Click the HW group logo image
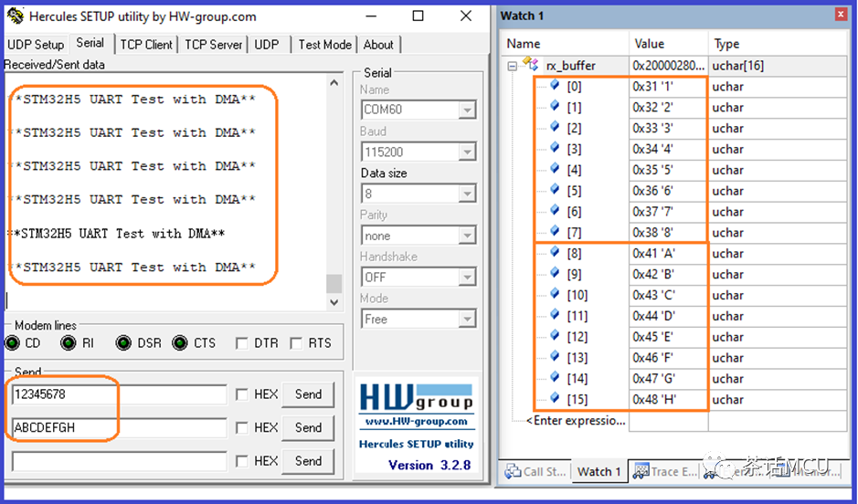Screen dimensions: 858x504 tap(417, 397)
